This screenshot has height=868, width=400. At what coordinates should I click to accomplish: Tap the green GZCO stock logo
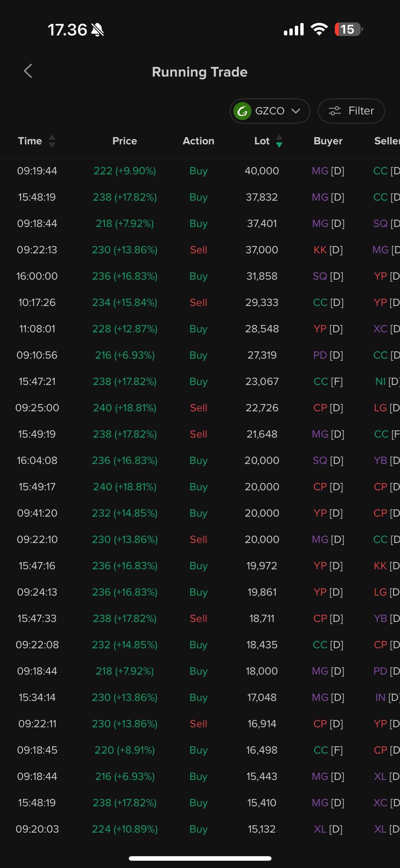[x=242, y=111]
